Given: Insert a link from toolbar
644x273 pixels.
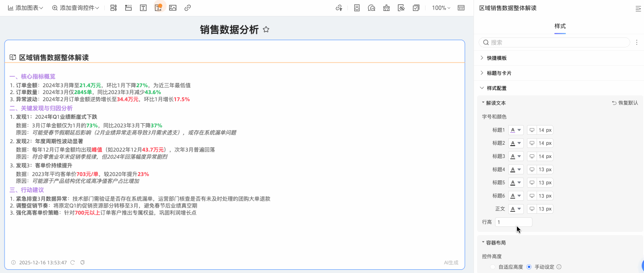Looking at the screenshot, I should pos(187,8).
